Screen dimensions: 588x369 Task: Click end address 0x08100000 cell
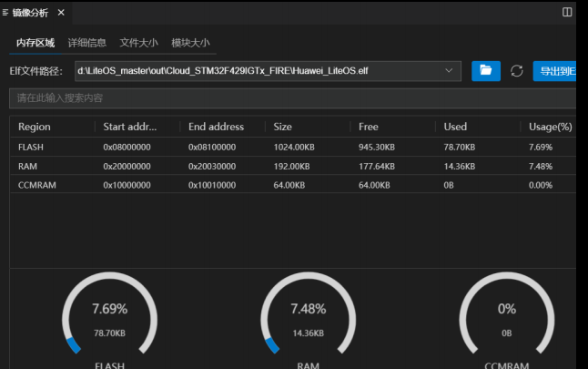click(212, 148)
